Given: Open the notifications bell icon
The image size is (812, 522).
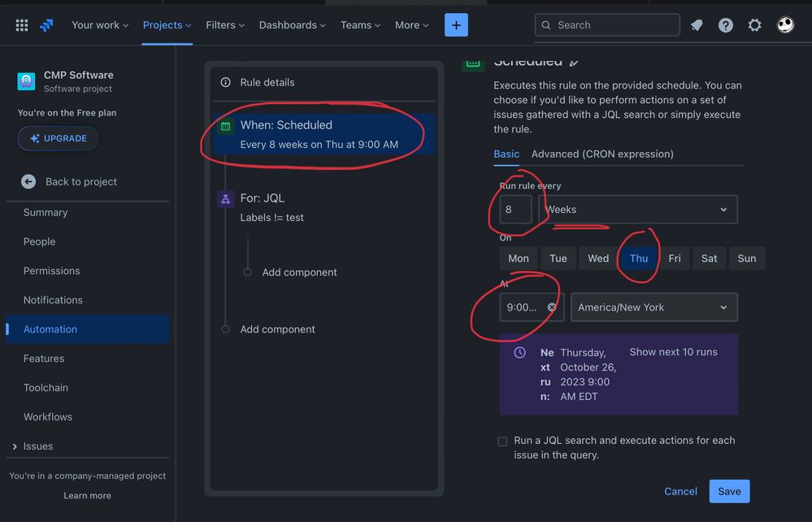Looking at the screenshot, I should (x=697, y=25).
